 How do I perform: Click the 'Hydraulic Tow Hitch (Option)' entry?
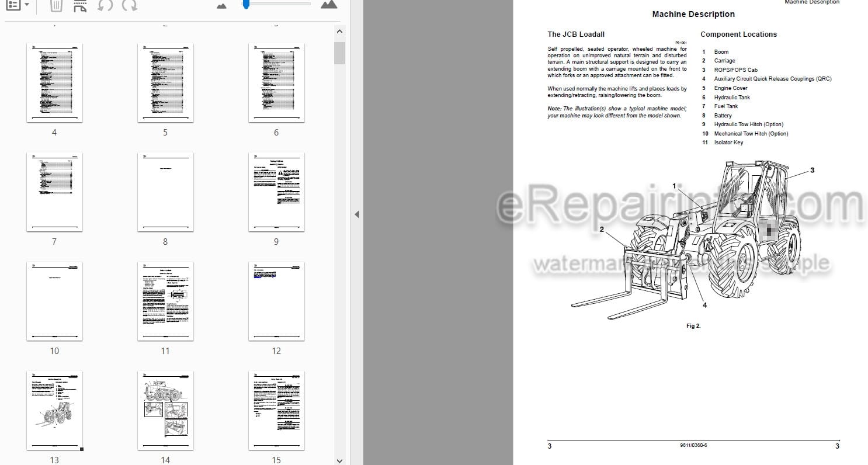pyautogui.click(x=749, y=124)
